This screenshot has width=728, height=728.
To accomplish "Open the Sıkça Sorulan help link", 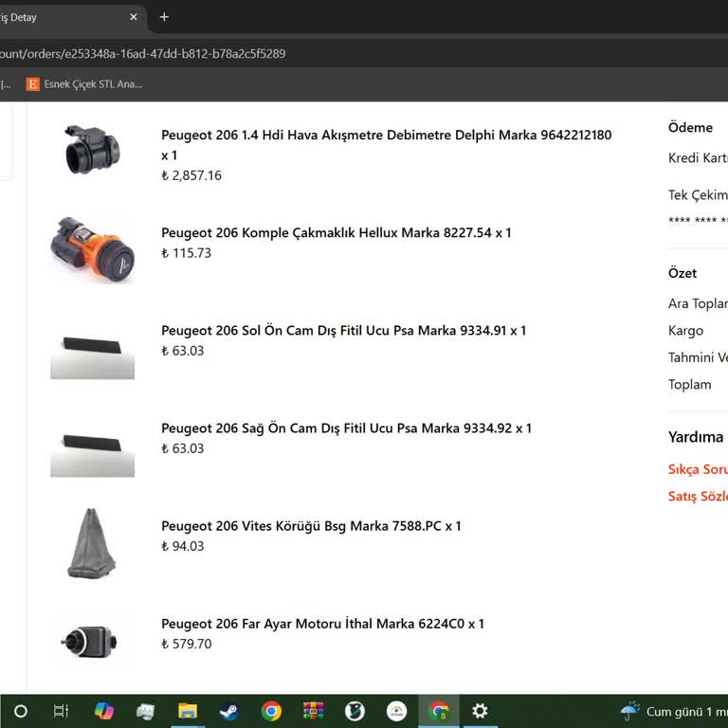I will 698,469.
